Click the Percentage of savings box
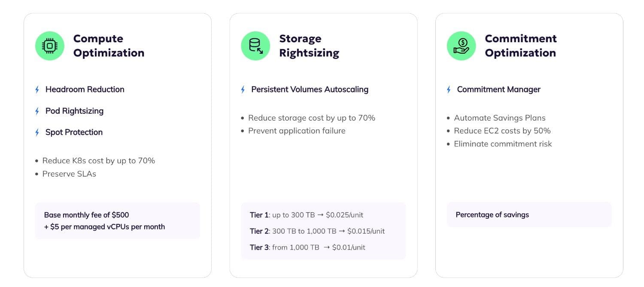The image size is (644, 287). 529,215
